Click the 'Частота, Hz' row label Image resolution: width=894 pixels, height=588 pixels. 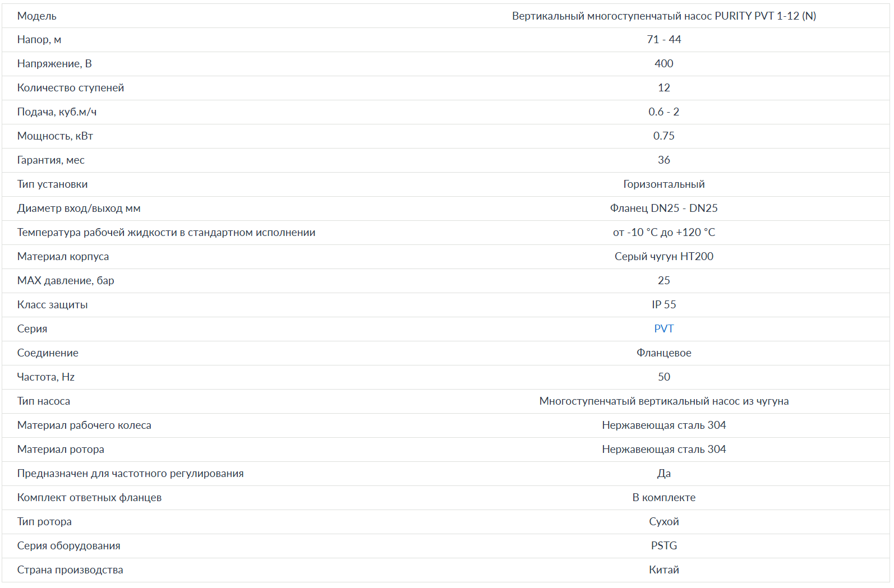(46, 377)
